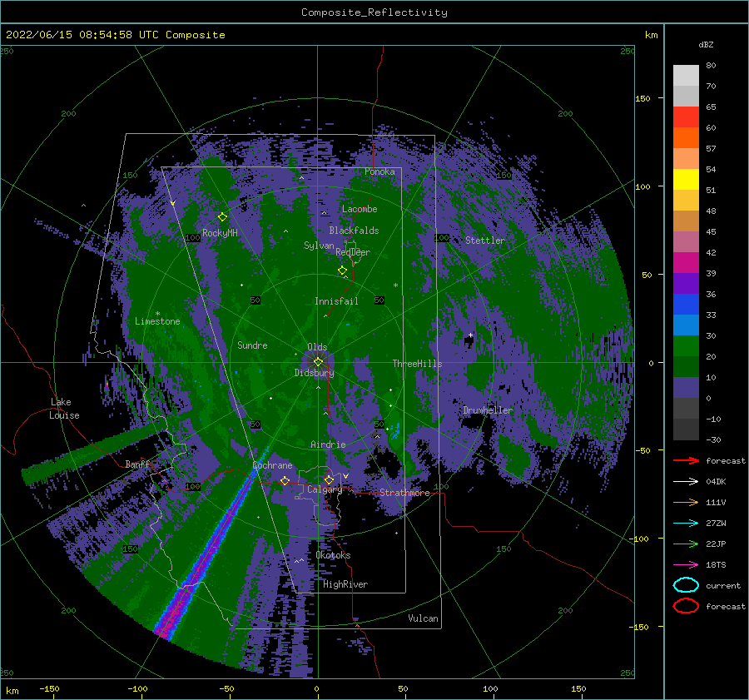Image resolution: width=749 pixels, height=700 pixels.
Task: Click the Cochrane town label
Action: tap(272, 465)
